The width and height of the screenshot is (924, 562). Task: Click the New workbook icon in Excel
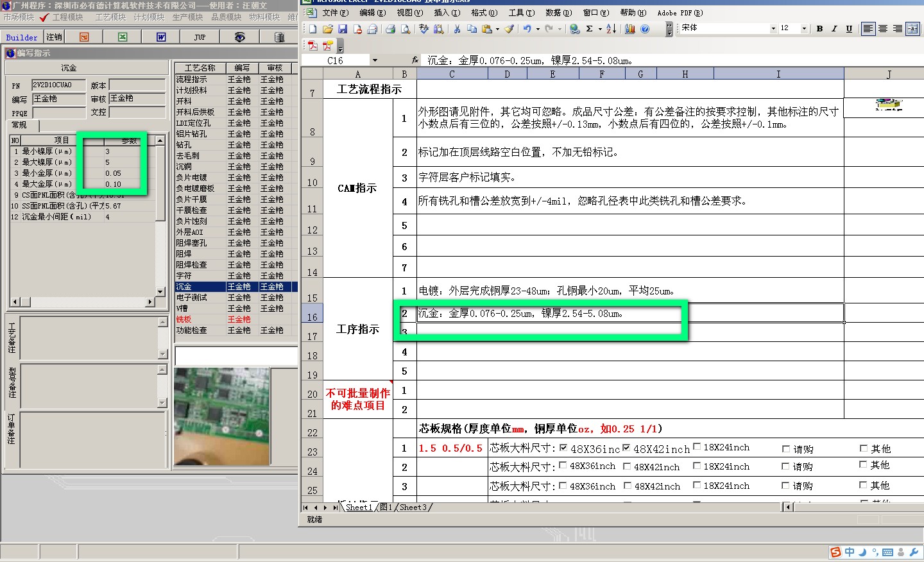tap(312, 29)
